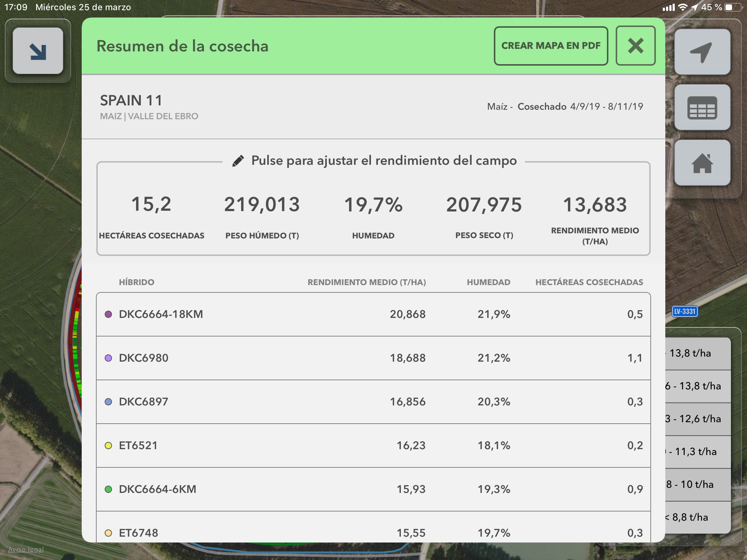
Task: Select the violet DKC6980 color dot
Action: pos(108,358)
